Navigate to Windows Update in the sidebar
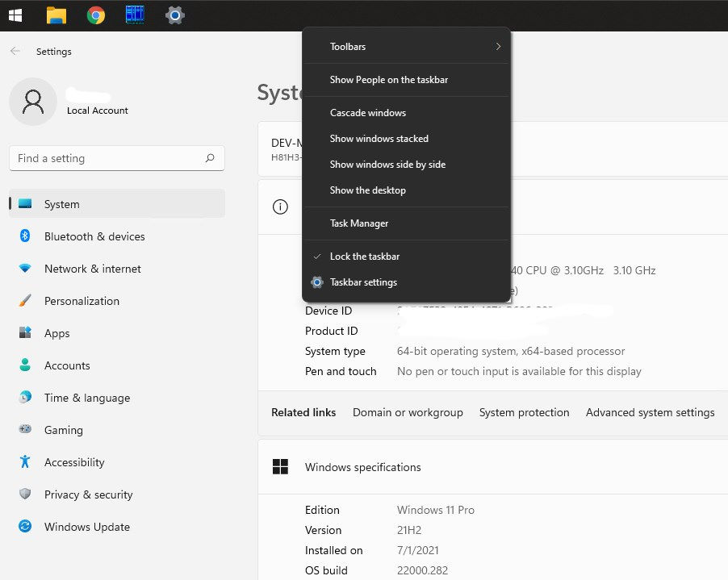The image size is (728, 580). tap(86, 527)
